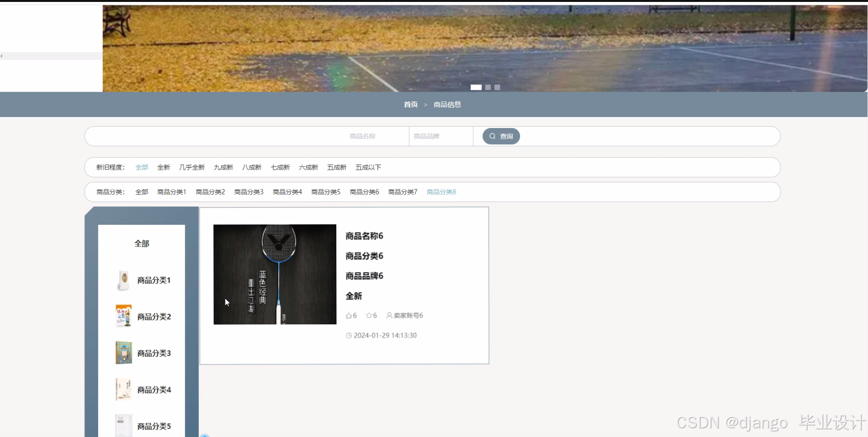Image resolution: width=868 pixels, height=437 pixels.
Task: Select 商品分类5 in the top filter row
Action: [326, 192]
